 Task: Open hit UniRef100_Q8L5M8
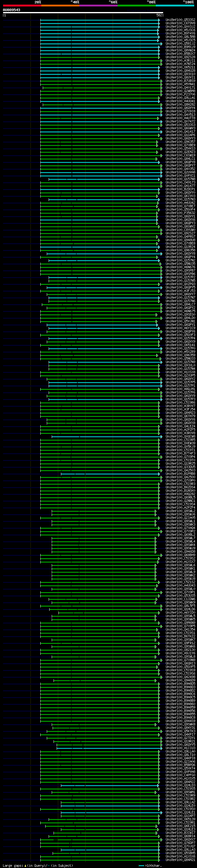pos(180,37)
